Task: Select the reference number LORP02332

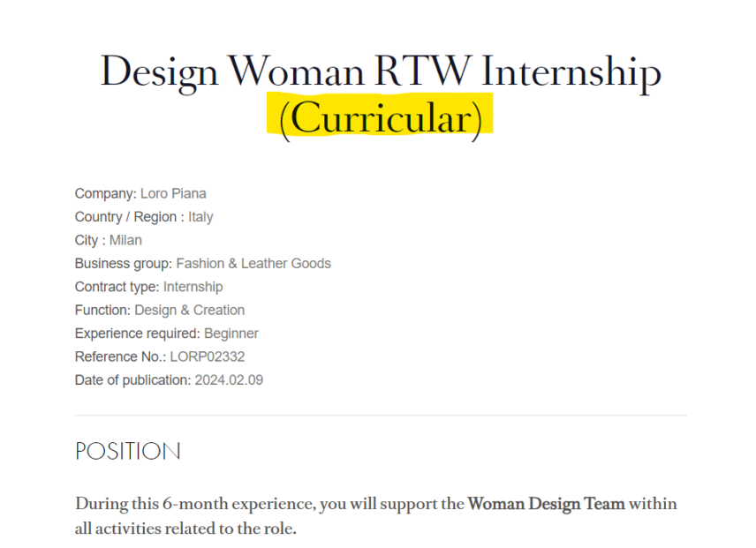Action: pos(208,357)
